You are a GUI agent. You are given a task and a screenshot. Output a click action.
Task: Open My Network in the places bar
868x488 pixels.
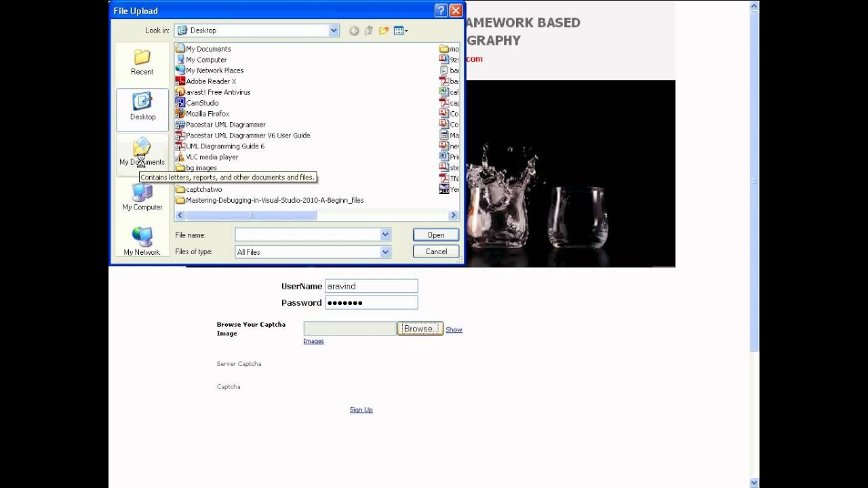(142, 242)
